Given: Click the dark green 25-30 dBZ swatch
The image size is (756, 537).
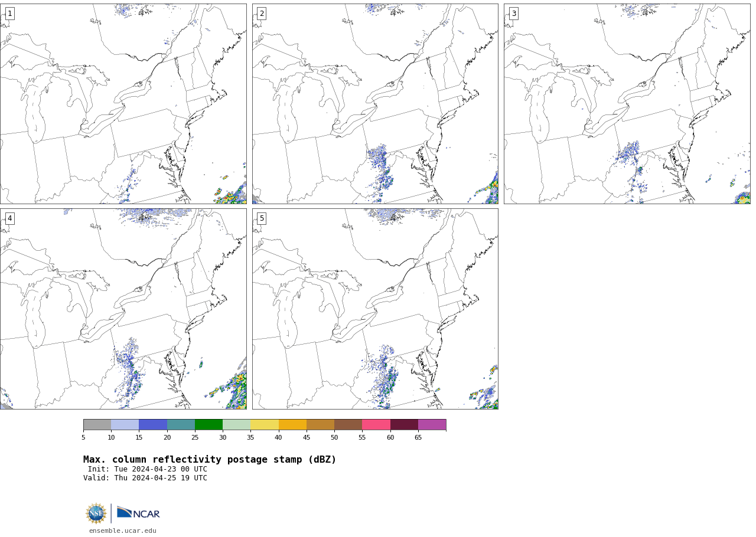Looking at the screenshot, I should click(x=208, y=425).
